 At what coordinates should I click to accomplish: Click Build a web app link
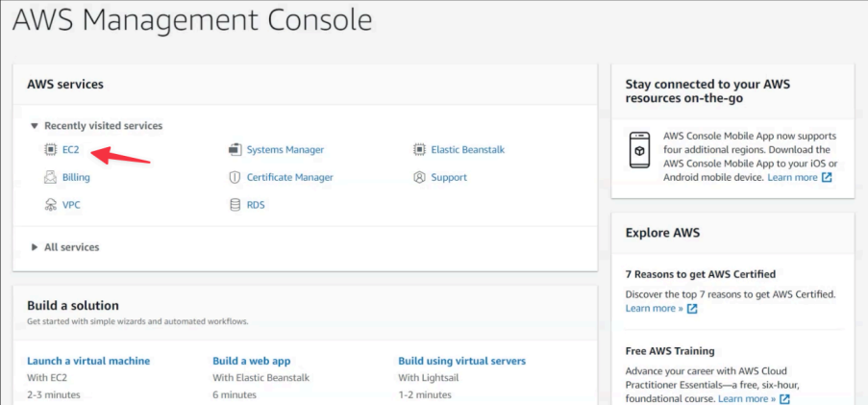(251, 361)
